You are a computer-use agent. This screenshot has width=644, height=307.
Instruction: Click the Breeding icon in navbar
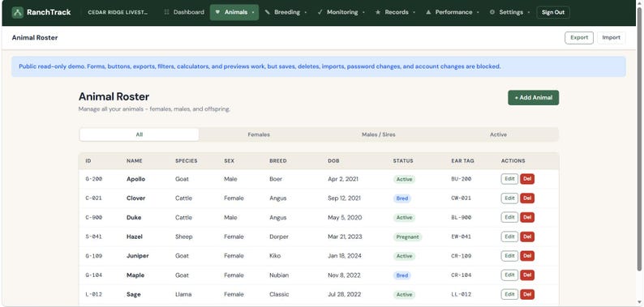click(x=268, y=12)
